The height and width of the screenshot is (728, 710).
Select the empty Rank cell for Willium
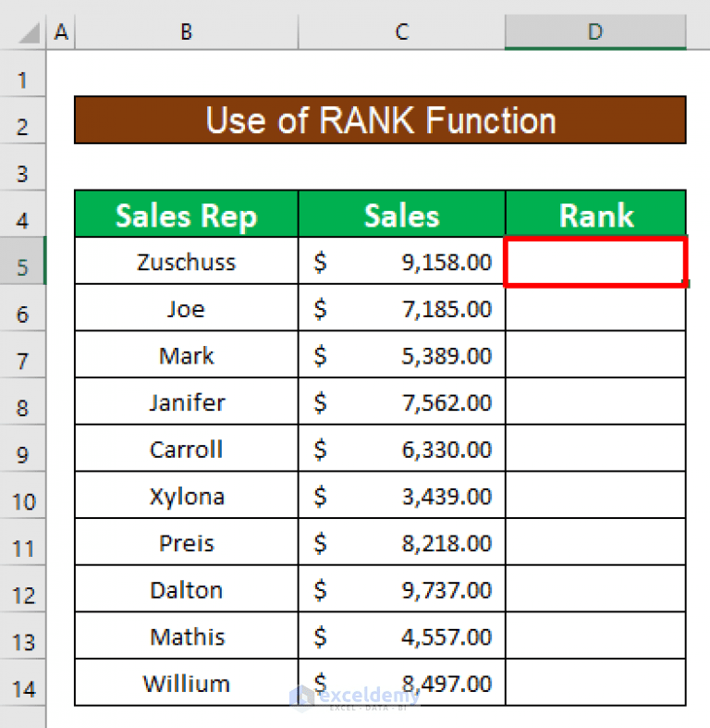595,683
